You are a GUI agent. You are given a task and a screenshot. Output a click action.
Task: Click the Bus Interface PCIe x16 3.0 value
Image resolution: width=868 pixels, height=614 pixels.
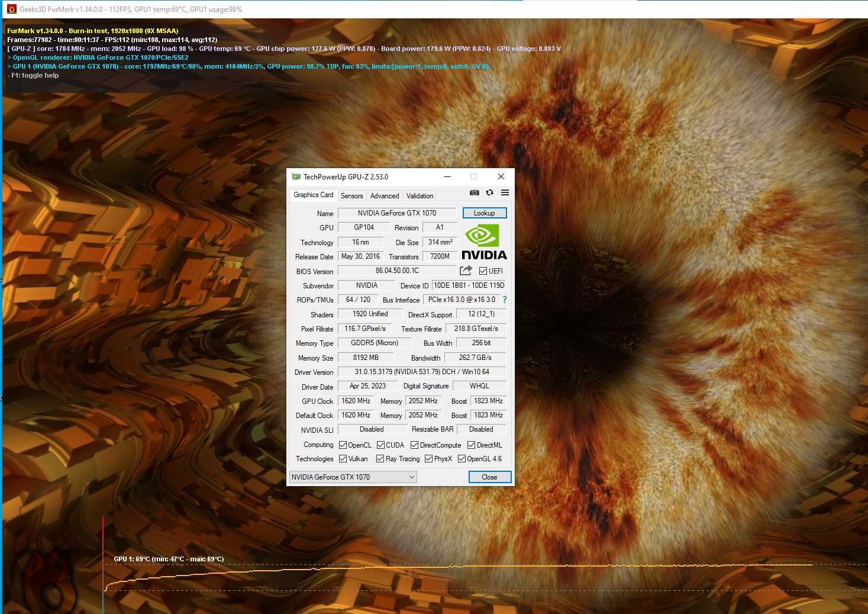tap(462, 300)
